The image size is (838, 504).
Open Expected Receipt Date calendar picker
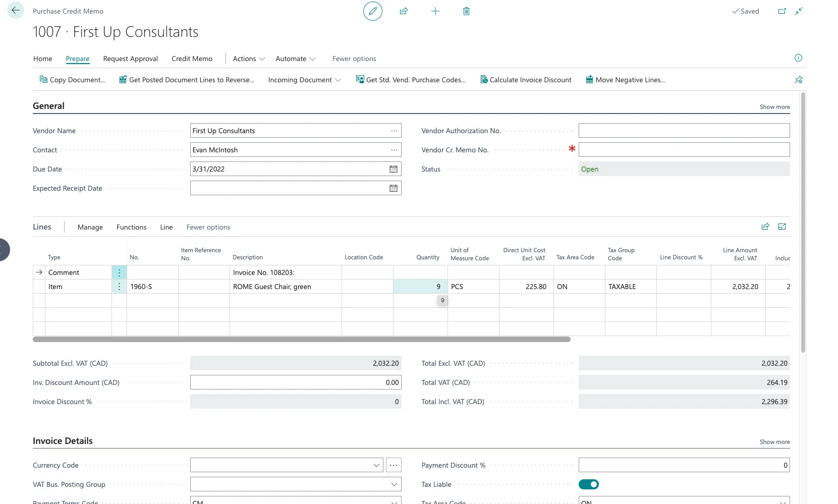[394, 188]
